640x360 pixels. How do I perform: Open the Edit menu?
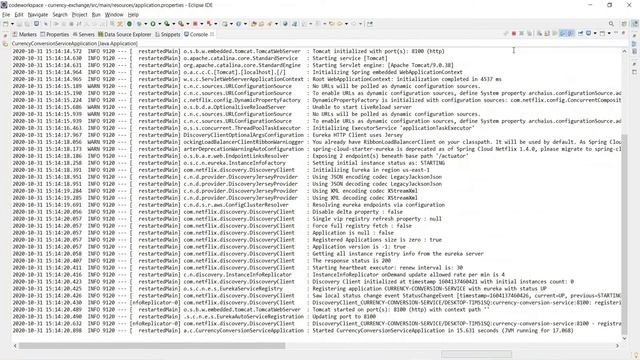pos(19,15)
